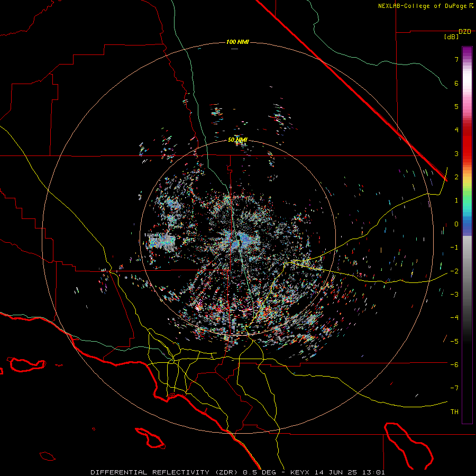Screen dimensions: 476x476
Task: Click the -6 value on the color scale
Action: pos(454,364)
